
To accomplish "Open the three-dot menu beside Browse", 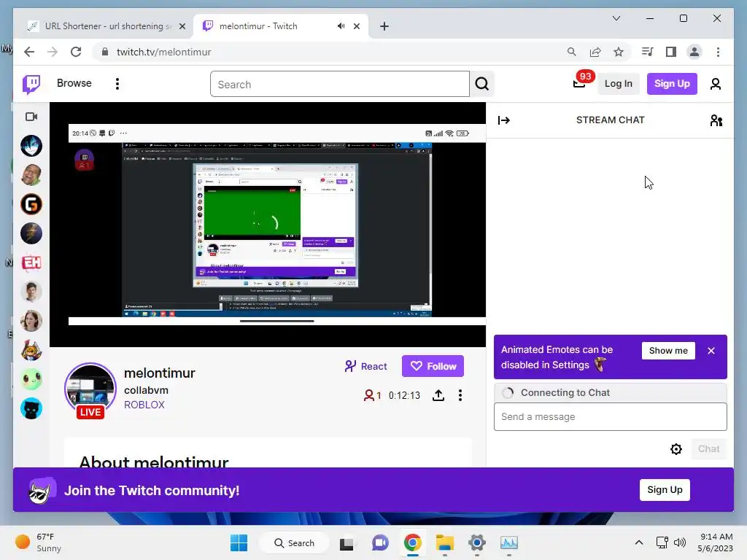I will pyautogui.click(x=117, y=84).
